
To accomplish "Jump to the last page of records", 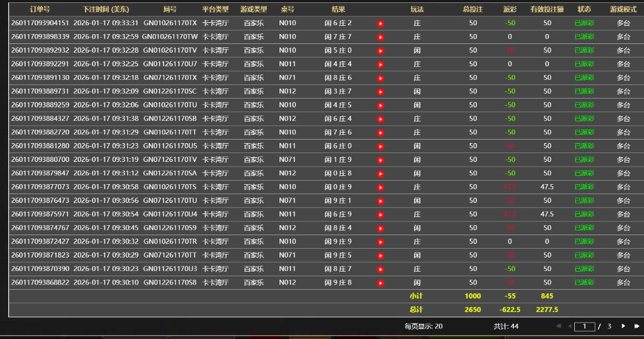I will click(636, 326).
